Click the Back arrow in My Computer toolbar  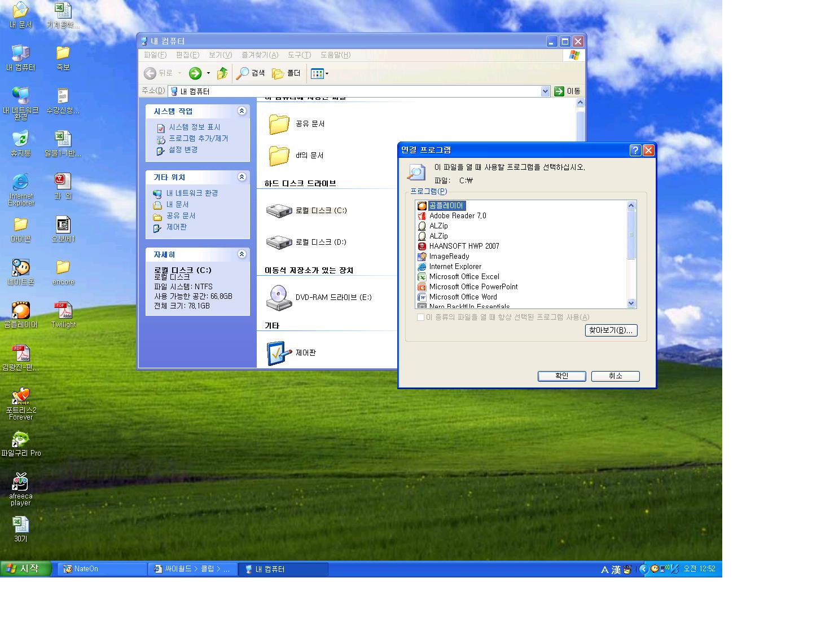click(x=150, y=73)
